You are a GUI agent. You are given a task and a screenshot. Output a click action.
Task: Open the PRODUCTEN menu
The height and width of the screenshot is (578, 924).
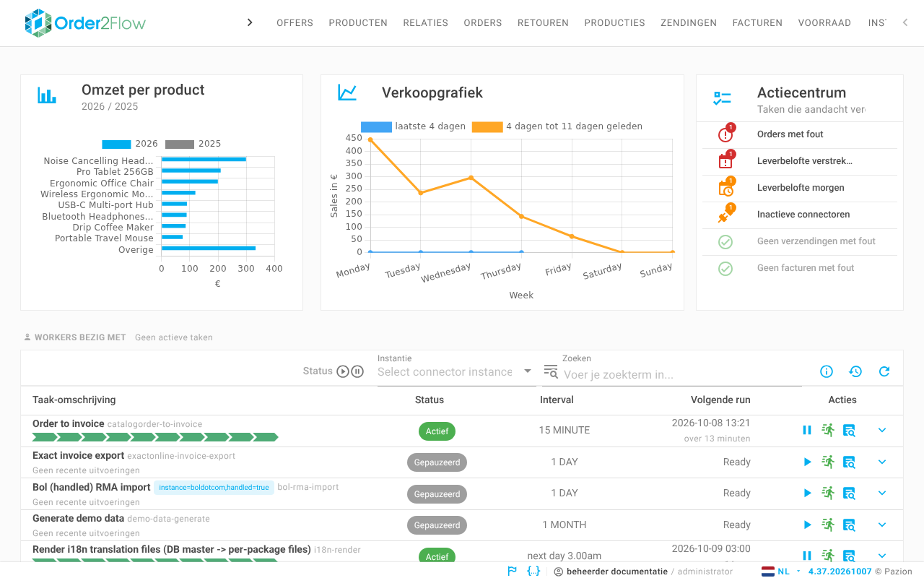pos(358,23)
